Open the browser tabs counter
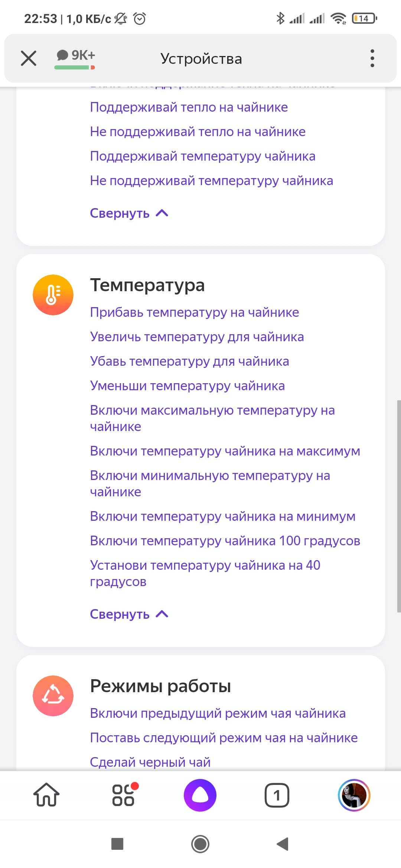This screenshot has height=868, width=401. pyautogui.click(x=277, y=795)
